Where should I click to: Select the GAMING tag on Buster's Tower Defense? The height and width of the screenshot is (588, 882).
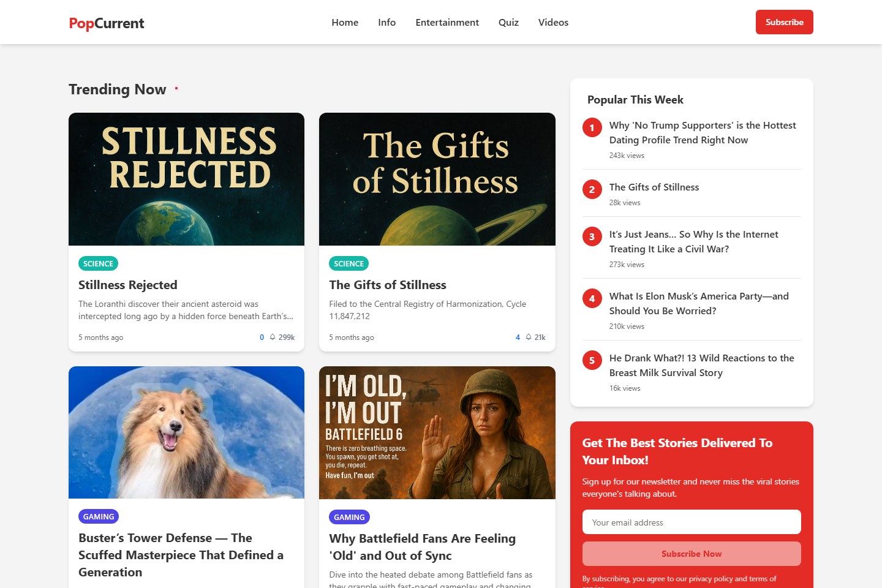(99, 516)
